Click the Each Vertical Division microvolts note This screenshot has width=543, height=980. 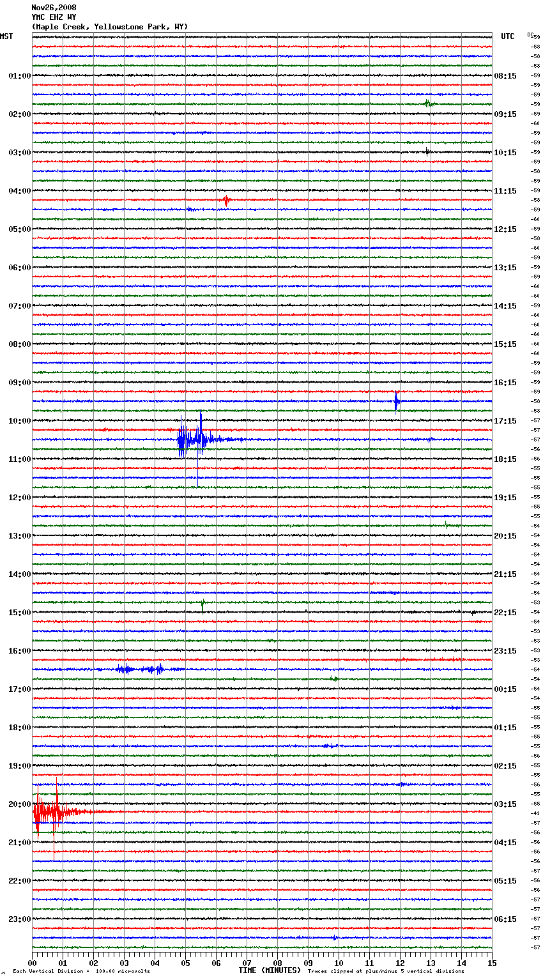[x=81, y=971]
